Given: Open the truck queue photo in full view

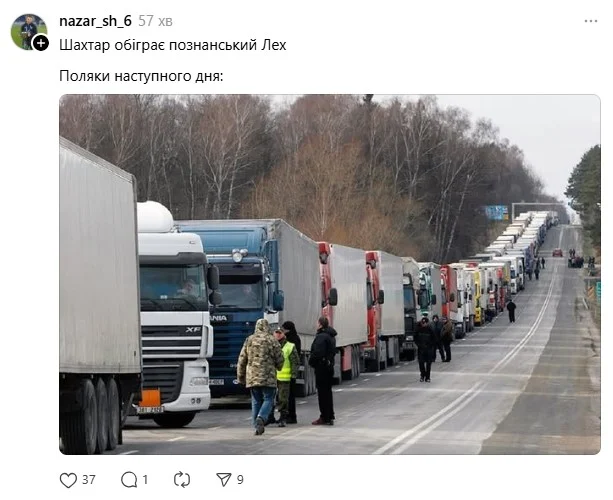Looking at the screenshot, I should point(330,274).
